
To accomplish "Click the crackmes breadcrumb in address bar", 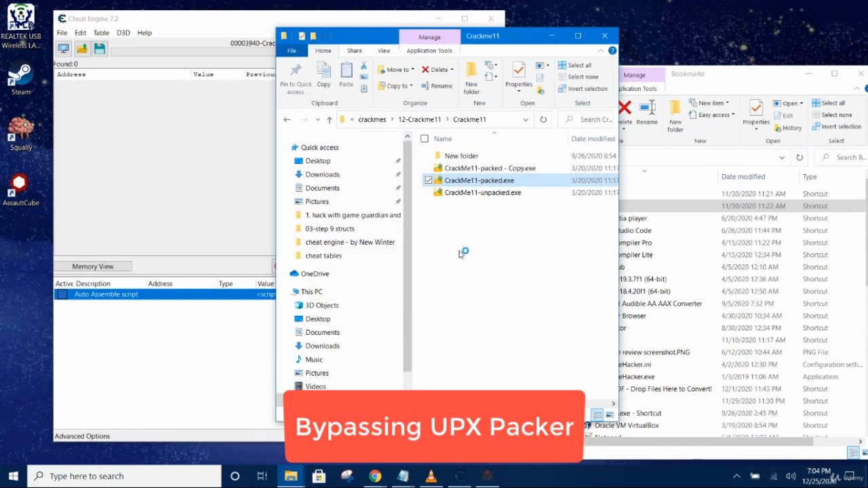I will point(372,120).
